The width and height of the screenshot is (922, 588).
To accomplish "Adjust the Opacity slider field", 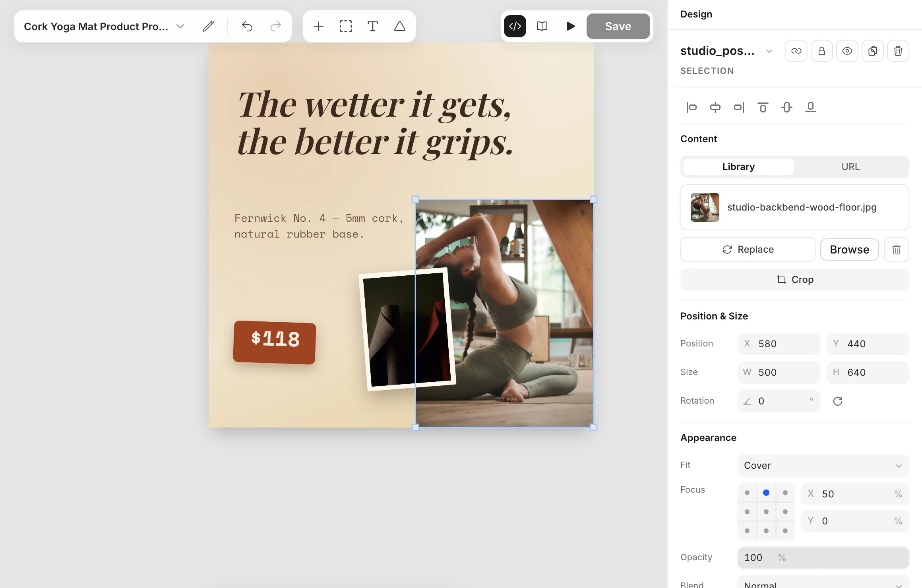I will [823, 558].
